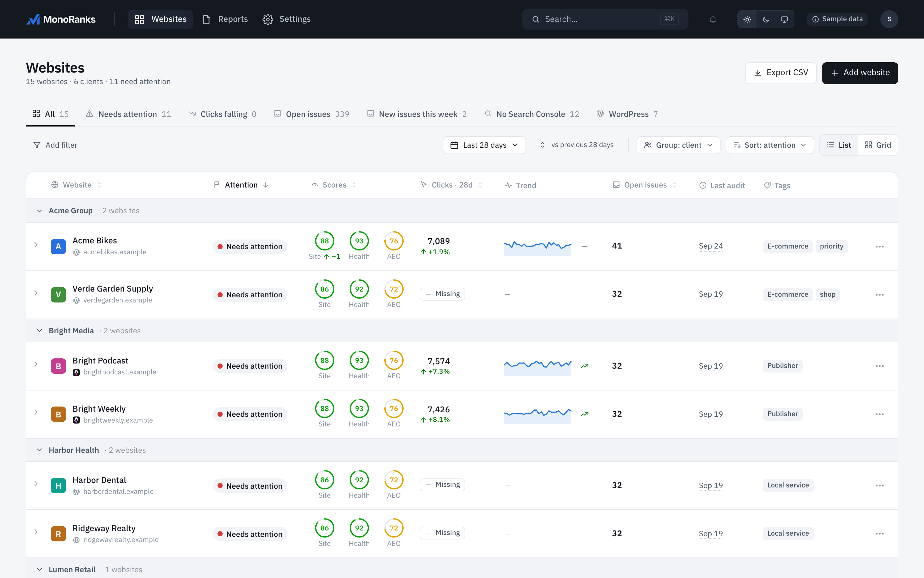
Task: Click Verde Garden Supply green V avatar
Action: click(58, 295)
